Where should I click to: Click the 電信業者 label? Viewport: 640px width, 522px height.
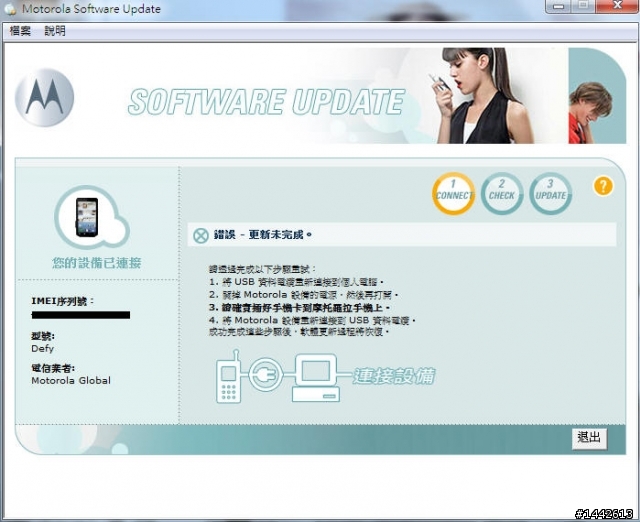[53, 368]
